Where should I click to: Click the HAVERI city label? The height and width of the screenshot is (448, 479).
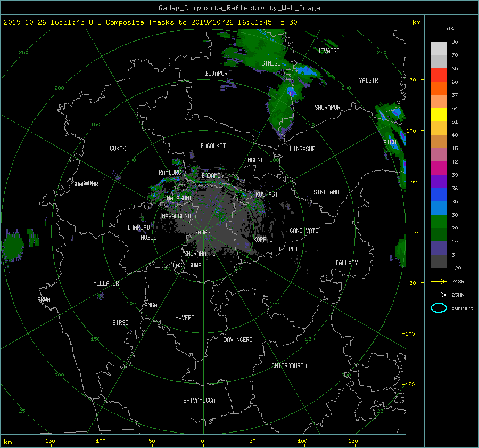coord(185,318)
